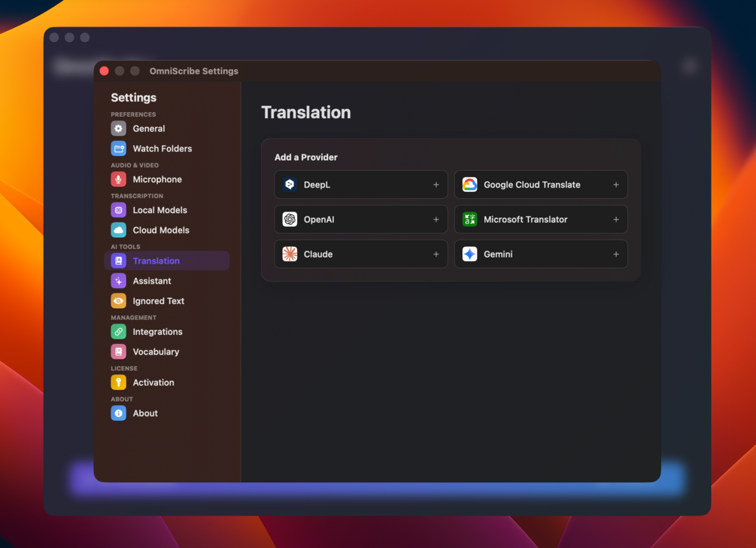Image resolution: width=756 pixels, height=548 pixels.
Task: Add Microsoft Translator via plus sign
Action: click(615, 220)
